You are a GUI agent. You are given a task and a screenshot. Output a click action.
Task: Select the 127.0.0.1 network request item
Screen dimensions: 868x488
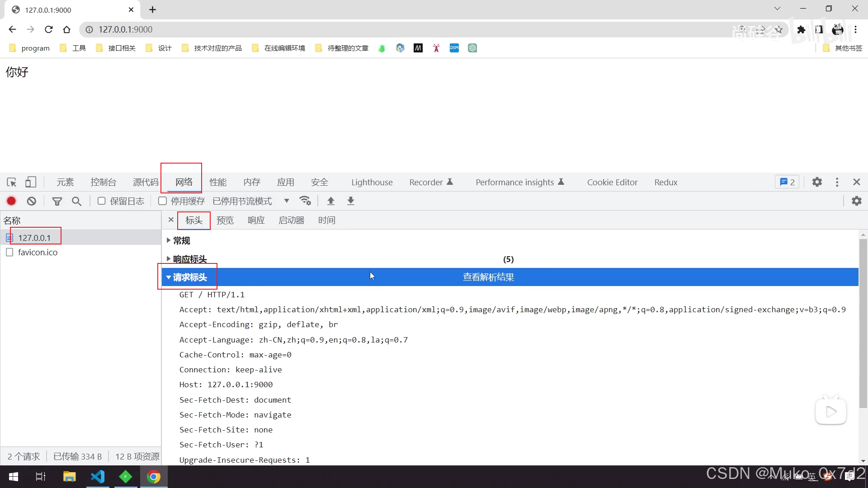coord(34,237)
